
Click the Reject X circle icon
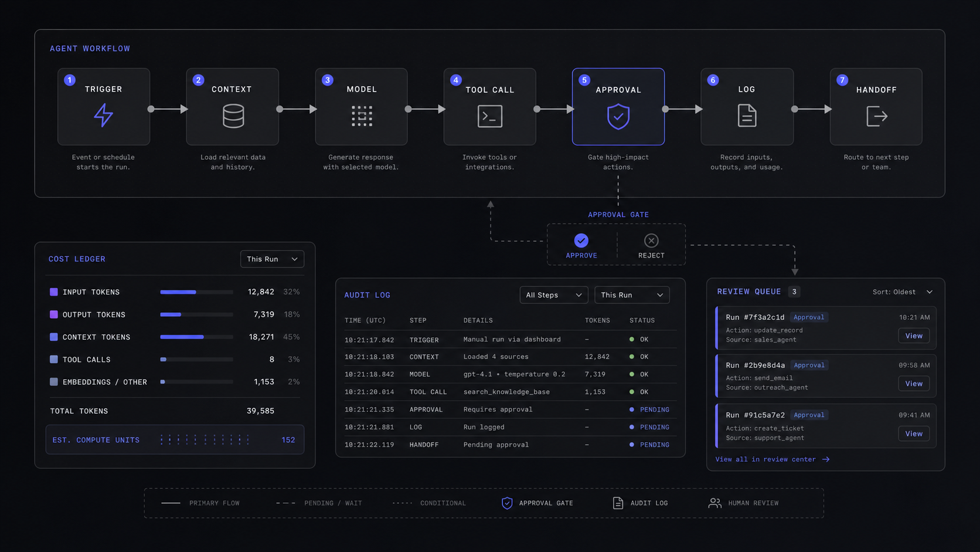coord(651,241)
